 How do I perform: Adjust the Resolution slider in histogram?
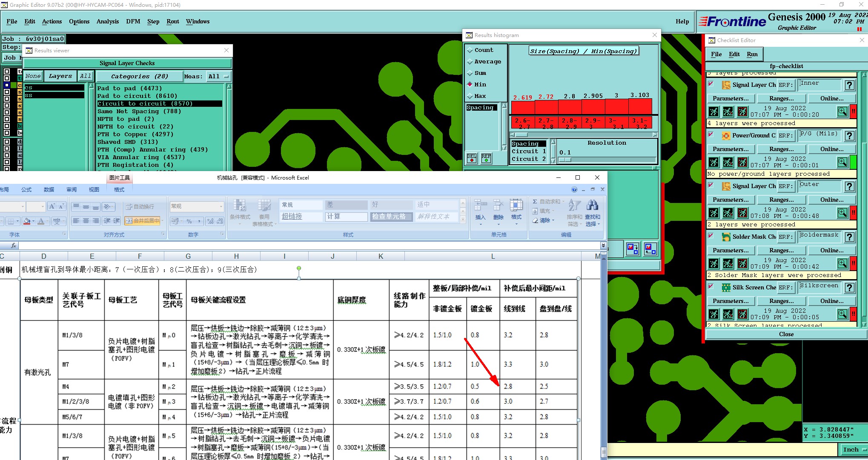click(x=565, y=160)
